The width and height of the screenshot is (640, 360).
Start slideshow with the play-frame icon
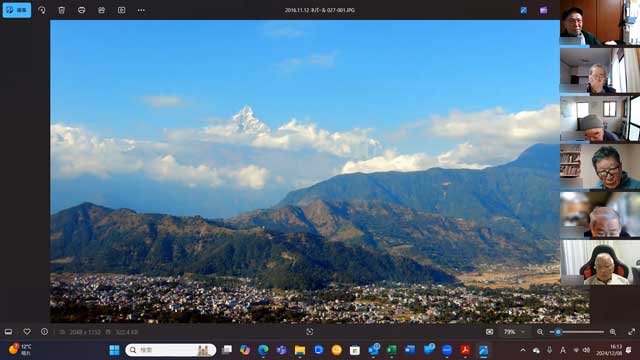(x=122, y=10)
